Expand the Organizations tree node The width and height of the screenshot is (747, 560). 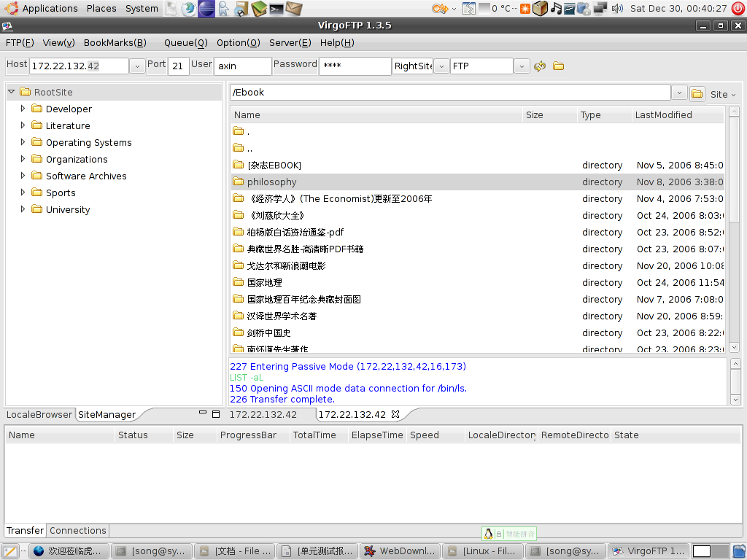point(23,158)
